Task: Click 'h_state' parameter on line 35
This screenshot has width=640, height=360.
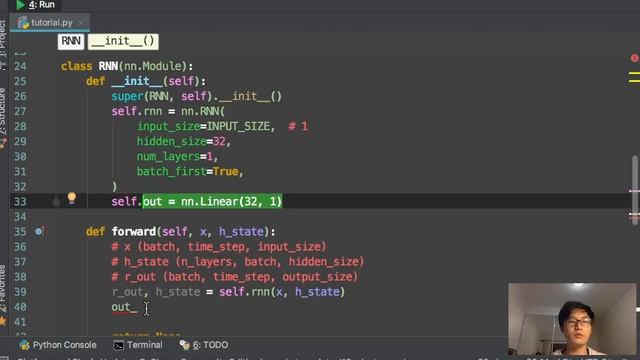Action: (241, 232)
